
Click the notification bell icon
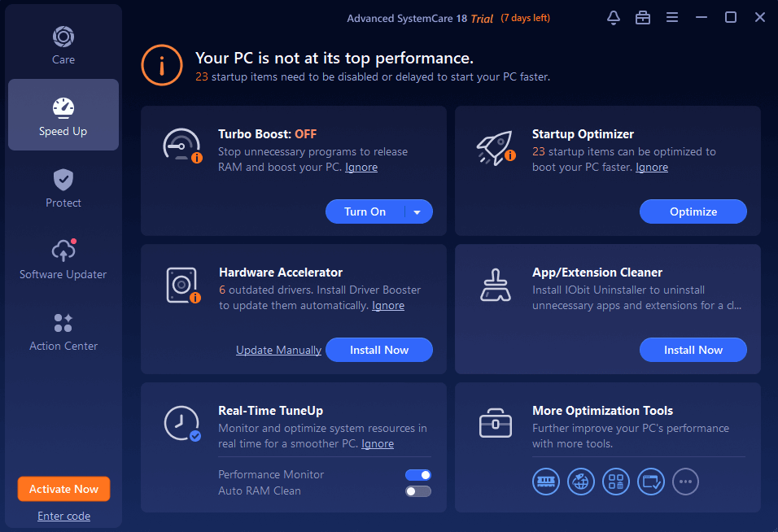tap(614, 18)
